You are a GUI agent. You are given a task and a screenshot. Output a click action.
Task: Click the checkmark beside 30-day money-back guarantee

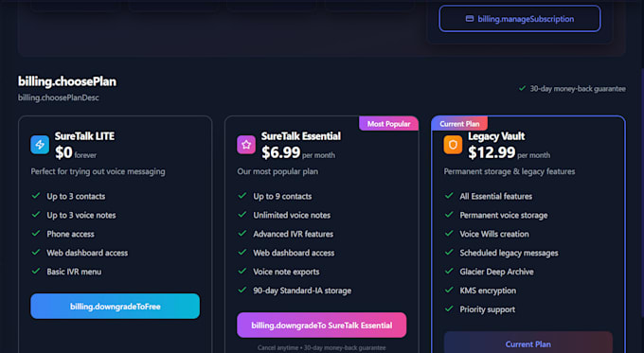(522, 88)
